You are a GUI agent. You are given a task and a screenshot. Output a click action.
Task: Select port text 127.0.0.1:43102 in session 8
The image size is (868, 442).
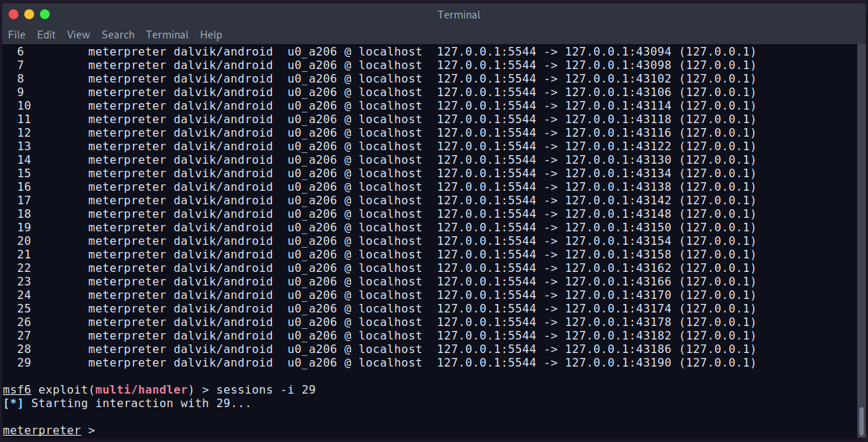(x=618, y=78)
